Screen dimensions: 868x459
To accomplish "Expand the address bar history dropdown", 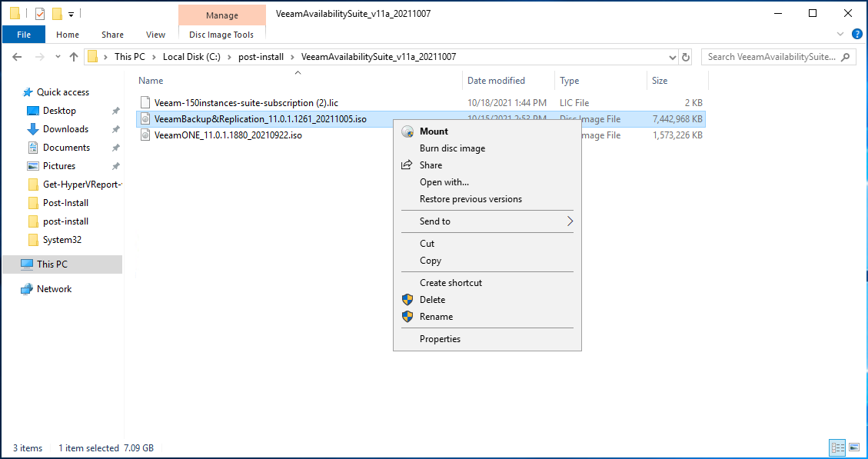I will coord(673,57).
